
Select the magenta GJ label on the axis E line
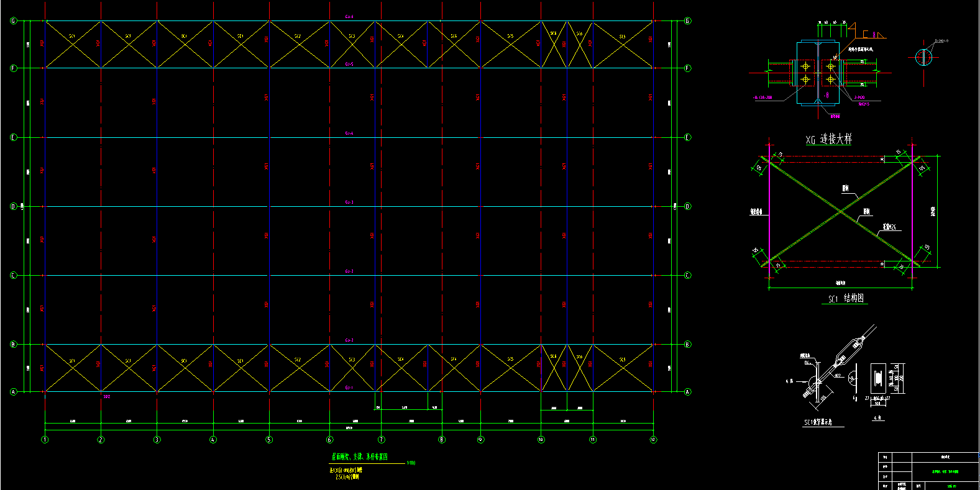click(x=349, y=134)
